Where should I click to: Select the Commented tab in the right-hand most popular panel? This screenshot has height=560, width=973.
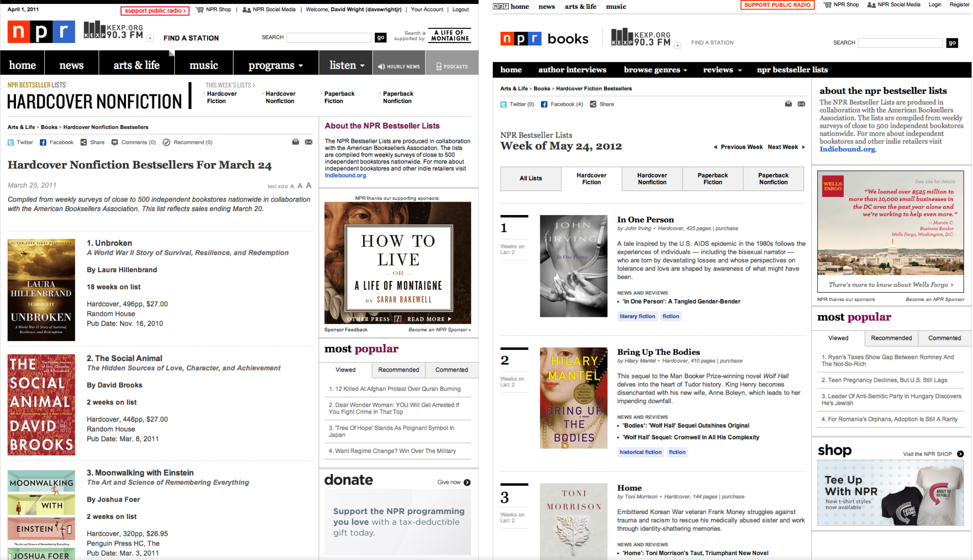944,338
